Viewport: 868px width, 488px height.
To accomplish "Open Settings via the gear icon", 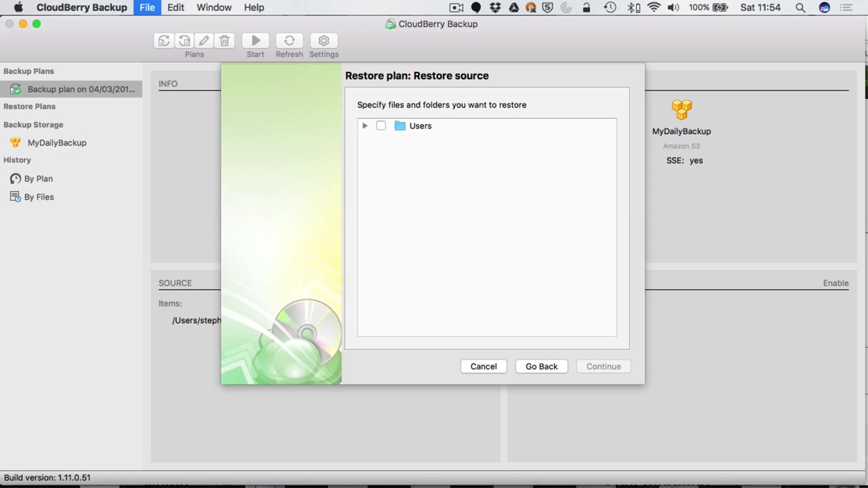I will pyautogui.click(x=323, y=41).
